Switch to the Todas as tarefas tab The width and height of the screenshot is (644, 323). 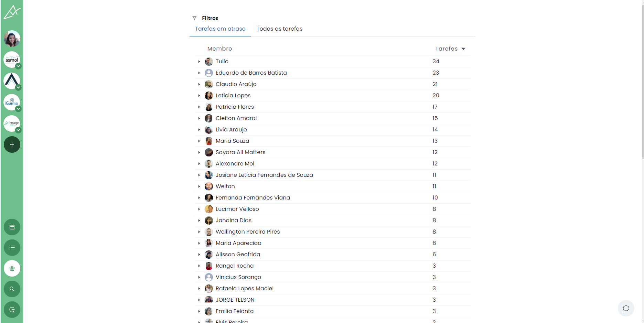click(279, 29)
